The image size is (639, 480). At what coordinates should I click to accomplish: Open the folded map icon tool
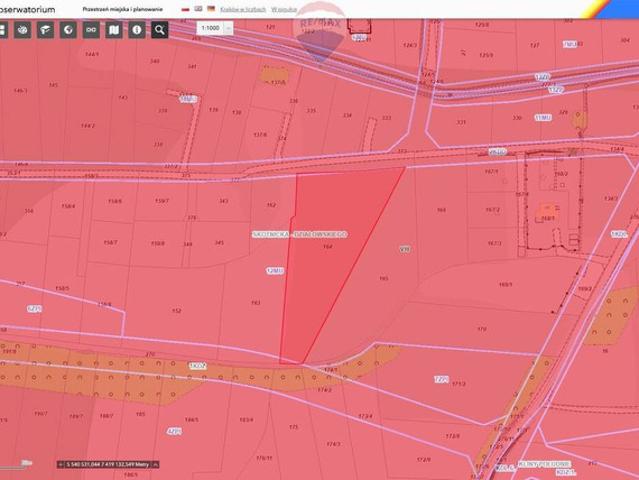click(114, 30)
